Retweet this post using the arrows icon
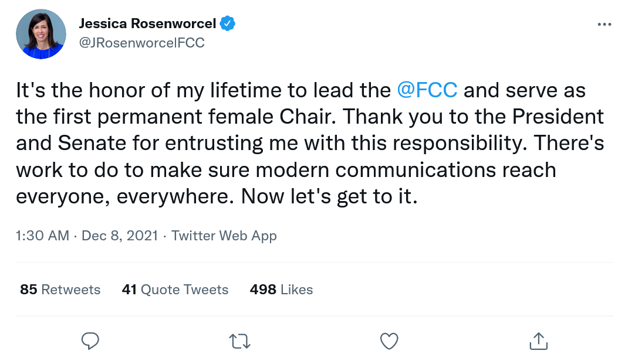This screenshot has height=364, width=628. pos(239,341)
